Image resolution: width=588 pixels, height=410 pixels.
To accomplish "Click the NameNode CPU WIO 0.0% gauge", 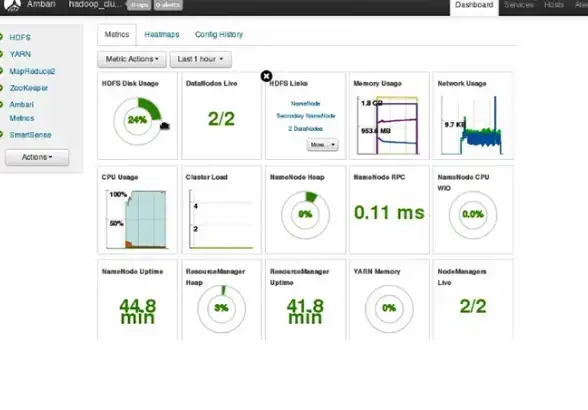I will [473, 215].
